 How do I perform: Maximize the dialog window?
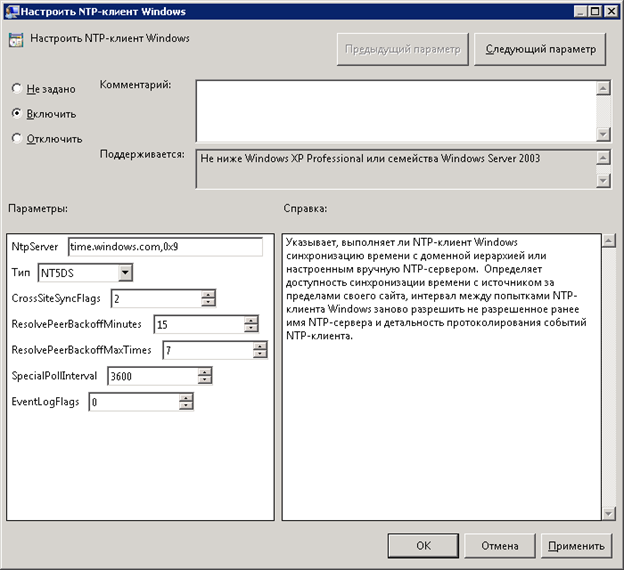coord(595,11)
